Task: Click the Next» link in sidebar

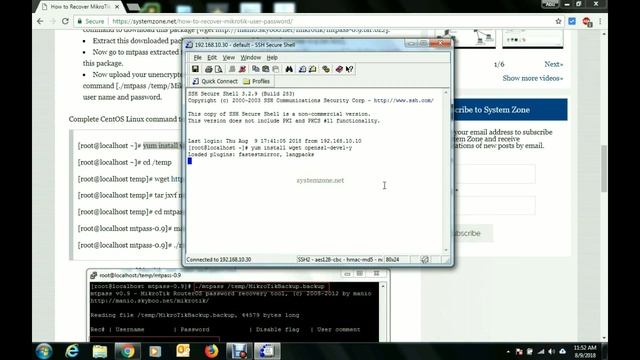Action: pyautogui.click(x=553, y=64)
